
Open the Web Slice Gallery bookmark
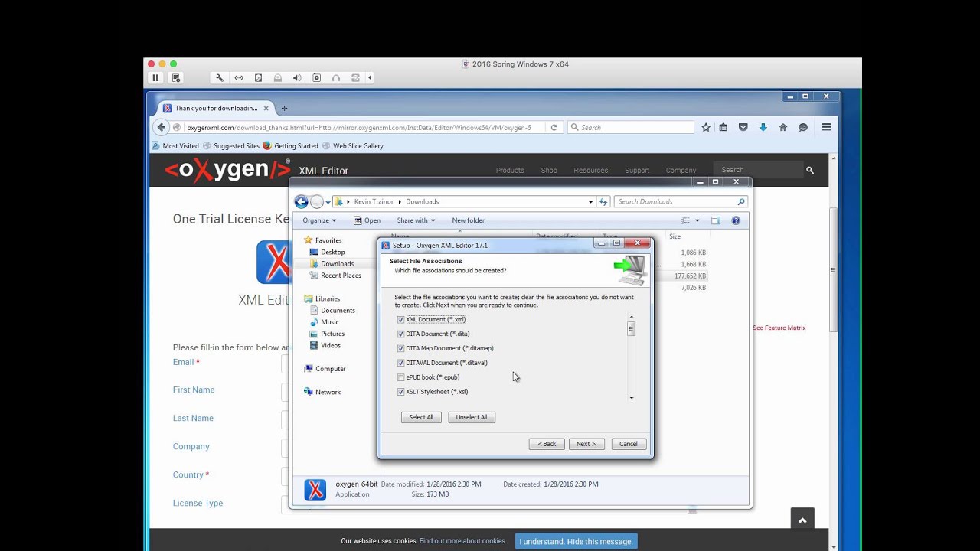(353, 145)
